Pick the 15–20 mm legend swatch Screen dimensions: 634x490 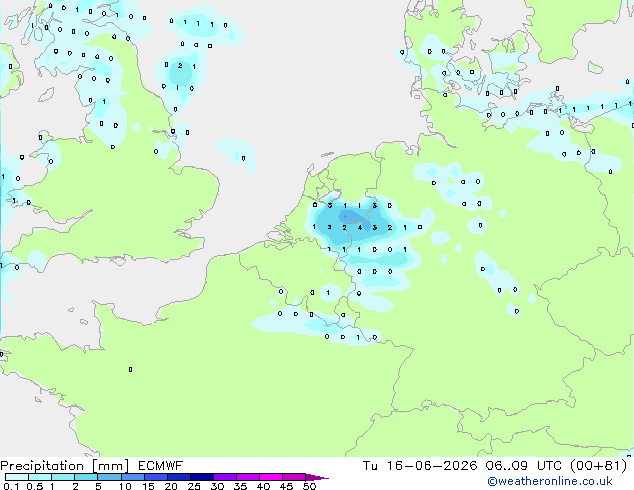click(x=156, y=477)
